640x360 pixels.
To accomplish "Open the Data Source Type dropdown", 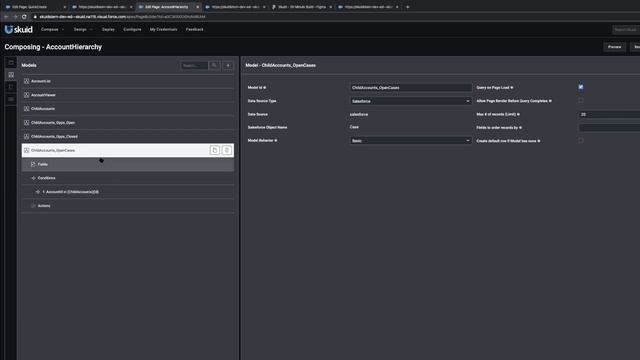I will [411, 101].
